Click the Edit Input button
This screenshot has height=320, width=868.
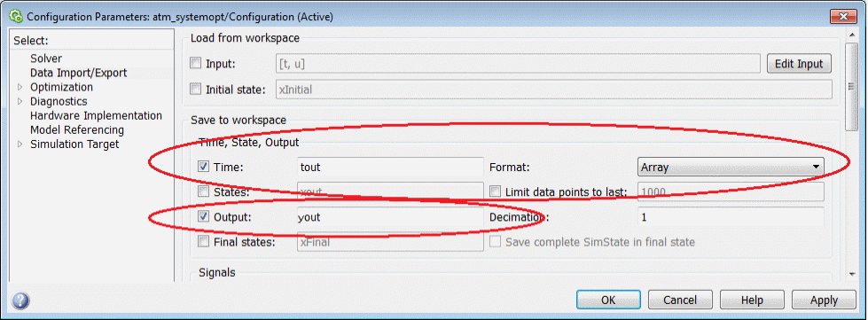[x=799, y=64]
